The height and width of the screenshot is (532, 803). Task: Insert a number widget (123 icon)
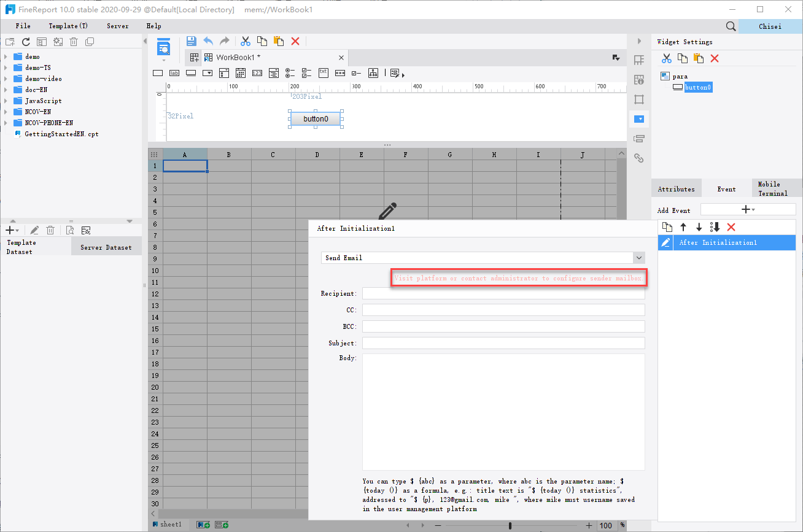[257, 73]
